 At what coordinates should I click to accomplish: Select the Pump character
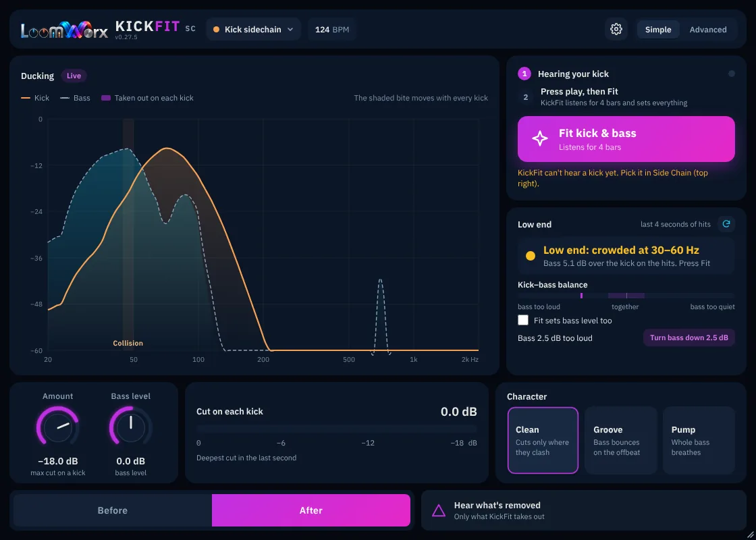pyautogui.click(x=699, y=441)
